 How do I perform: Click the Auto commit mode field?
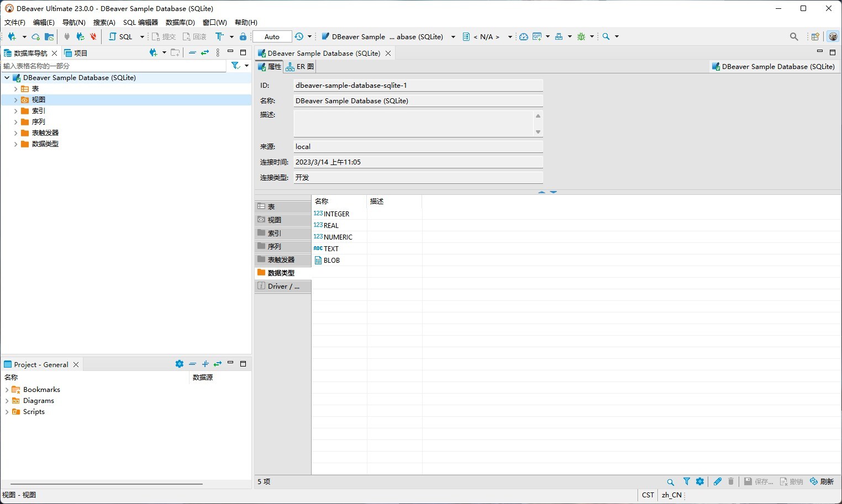pyautogui.click(x=272, y=36)
